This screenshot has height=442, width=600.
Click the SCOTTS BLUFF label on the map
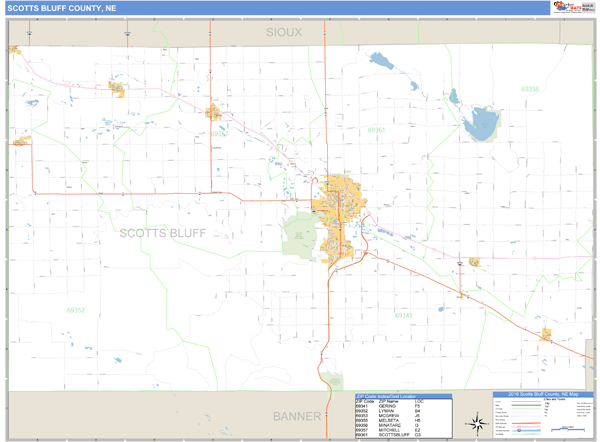coord(163,233)
